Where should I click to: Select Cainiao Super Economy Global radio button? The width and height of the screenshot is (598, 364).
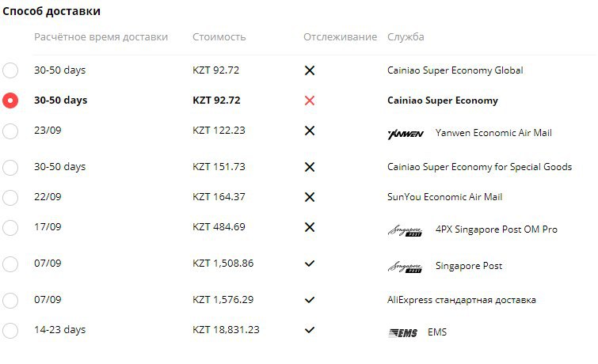point(10,70)
